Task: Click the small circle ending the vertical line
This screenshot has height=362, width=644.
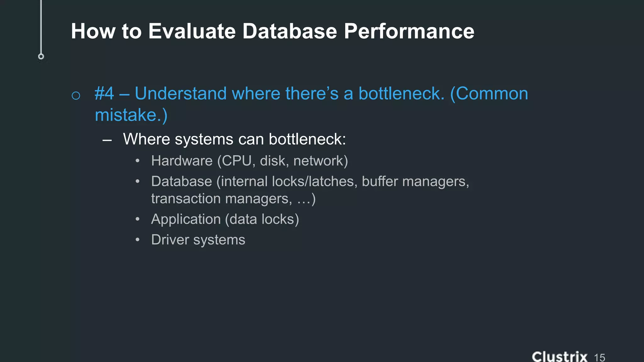Action: (x=41, y=57)
